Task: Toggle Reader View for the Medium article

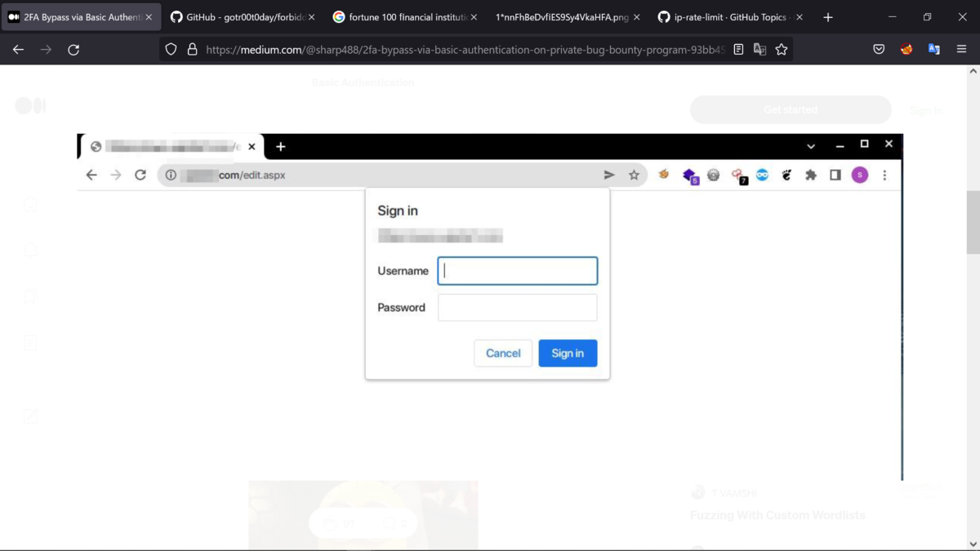Action: (x=737, y=49)
